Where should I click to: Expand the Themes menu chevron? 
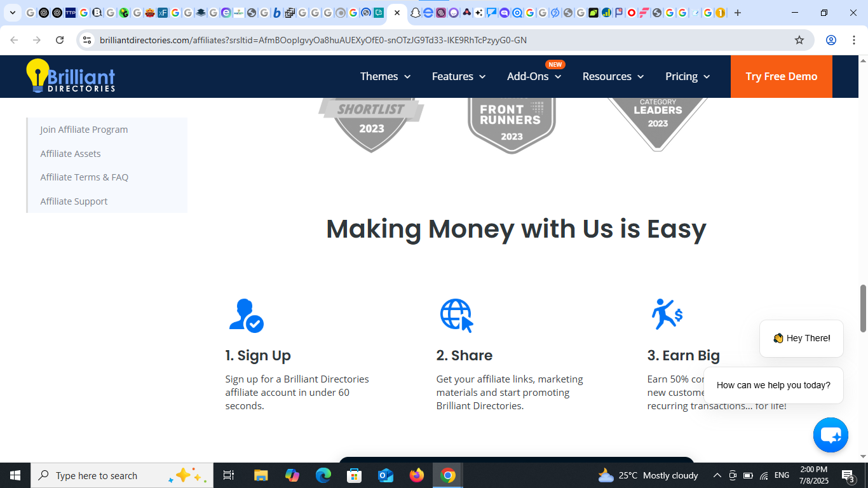407,77
